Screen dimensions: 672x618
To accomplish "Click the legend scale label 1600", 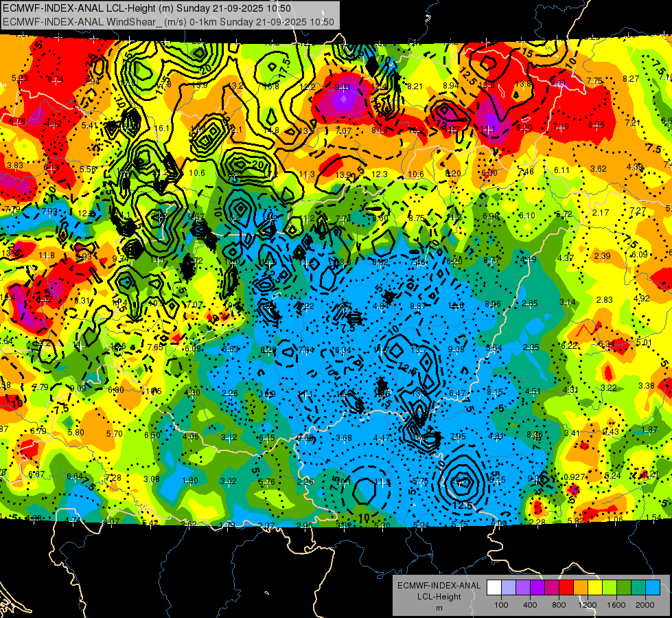I will (616, 605).
